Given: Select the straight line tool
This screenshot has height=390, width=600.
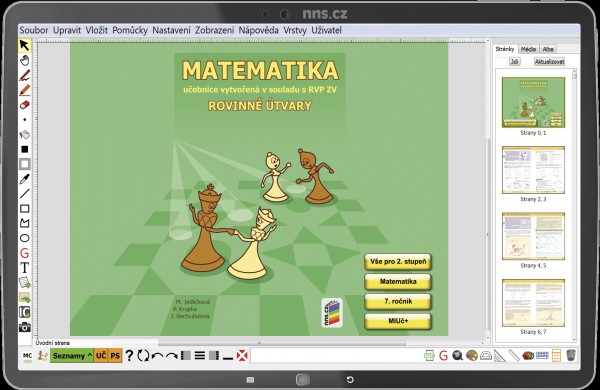Looking at the screenshot, I should tap(24, 194).
